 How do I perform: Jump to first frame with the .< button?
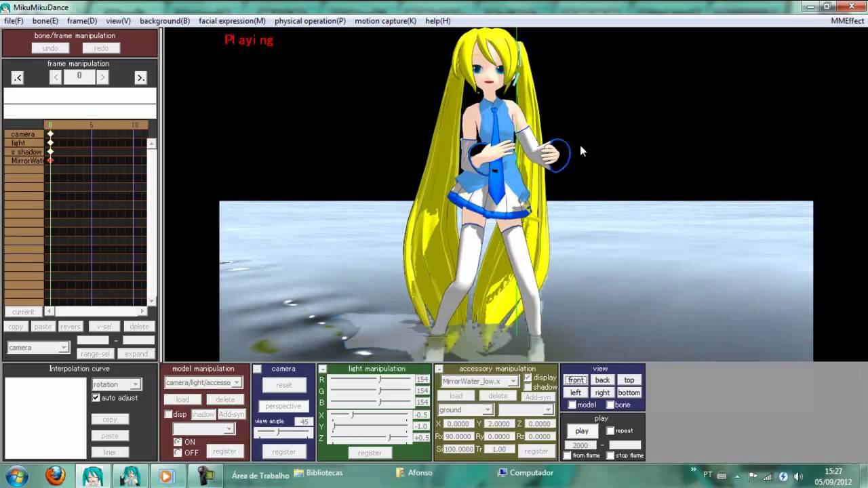tap(18, 78)
